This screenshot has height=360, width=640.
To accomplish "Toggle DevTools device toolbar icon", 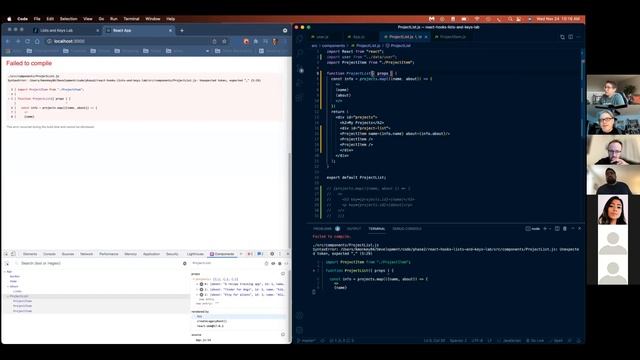I will point(13,254).
